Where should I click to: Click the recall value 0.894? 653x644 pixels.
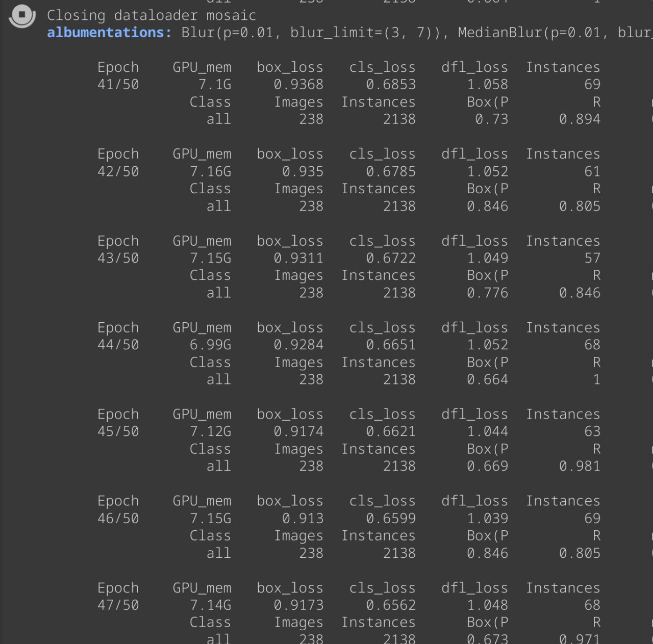click(580, 119)
